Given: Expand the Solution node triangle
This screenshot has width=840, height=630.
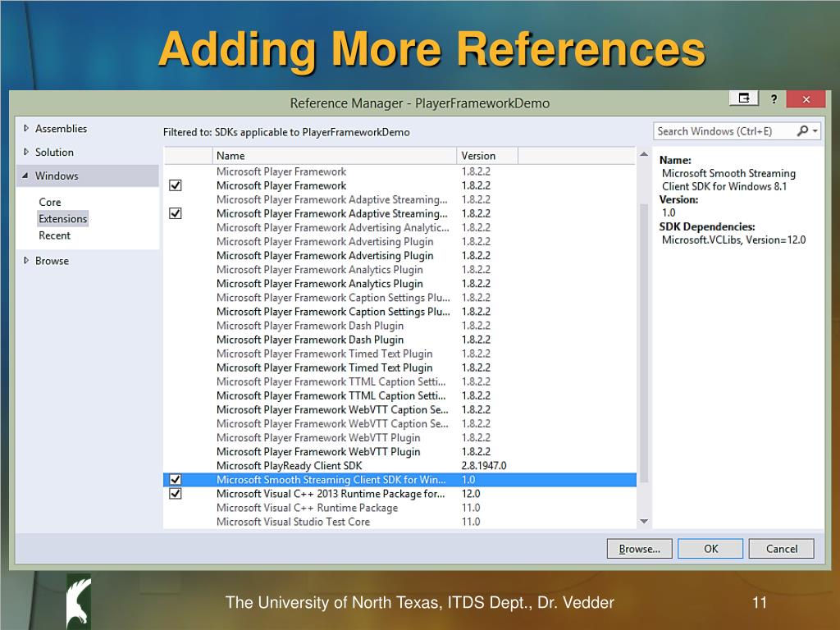Looking at the screenshot, I should click(x=25, y=152).
